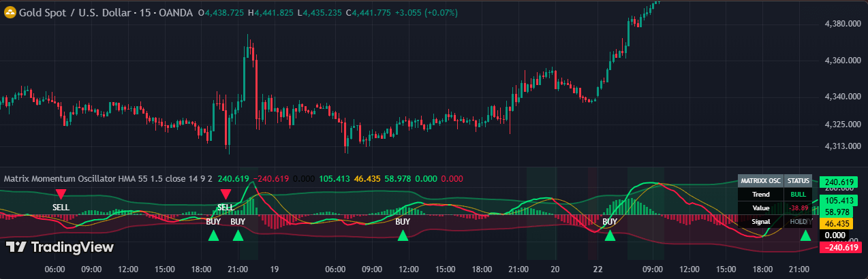Click green triangle below the status table

coord(806,235)
